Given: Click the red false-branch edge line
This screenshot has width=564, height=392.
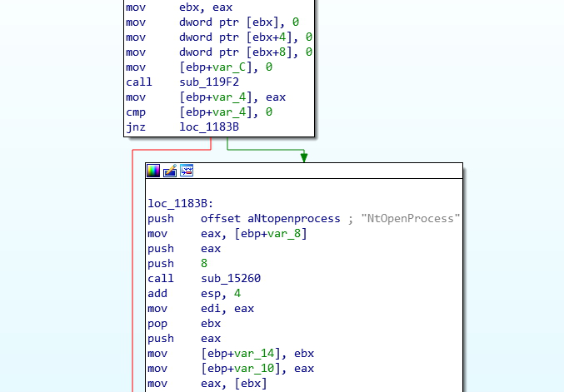Looking at the screenshot, I should (x=132, y=275).
